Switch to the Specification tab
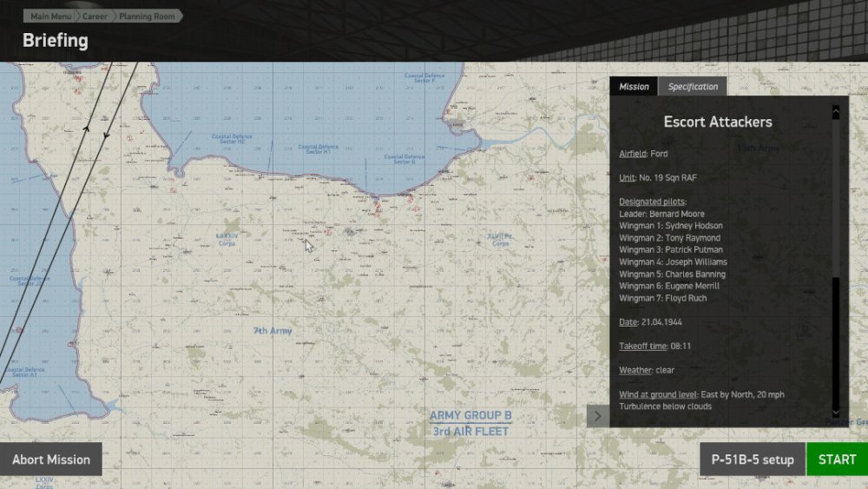Image resolution: width=868 pixels, height=489 pixels. click(693, 86)
